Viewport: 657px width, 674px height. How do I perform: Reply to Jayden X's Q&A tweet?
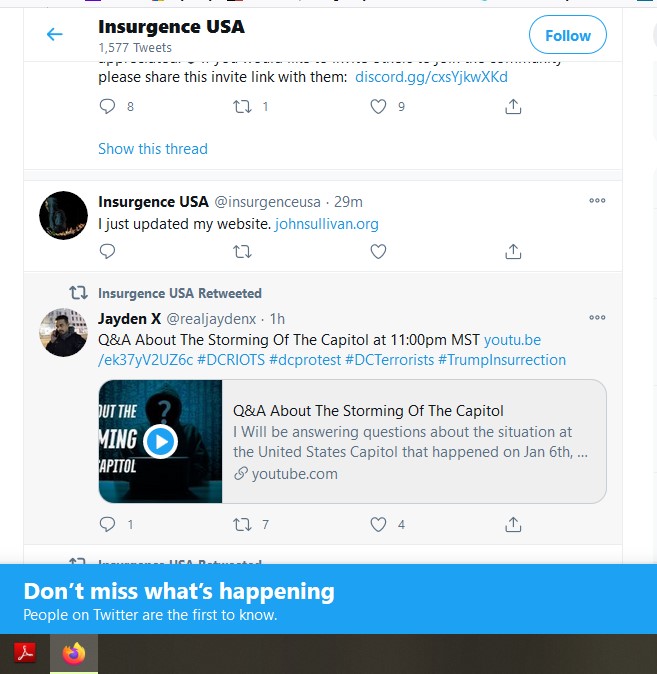(107, 524)
